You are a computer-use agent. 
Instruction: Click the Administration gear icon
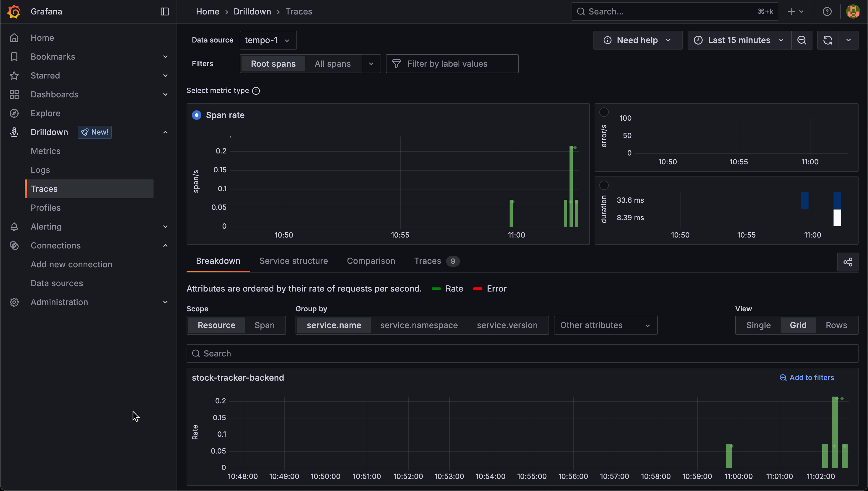coord(14,302)
